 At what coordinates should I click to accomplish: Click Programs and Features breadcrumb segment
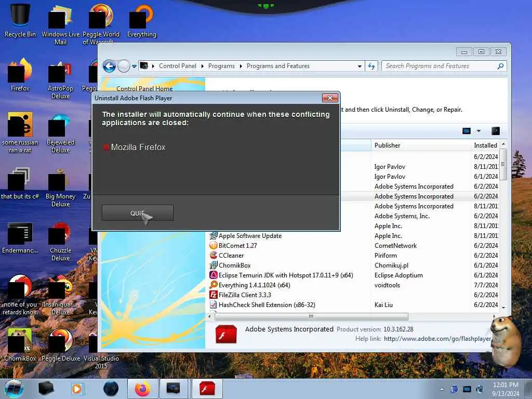point(278,66)
